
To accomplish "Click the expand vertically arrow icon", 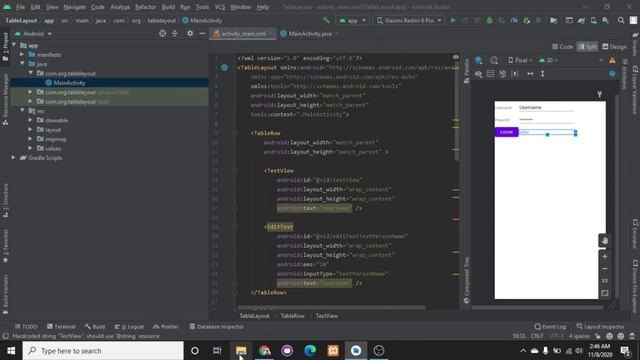I will (x=542, y=74).
